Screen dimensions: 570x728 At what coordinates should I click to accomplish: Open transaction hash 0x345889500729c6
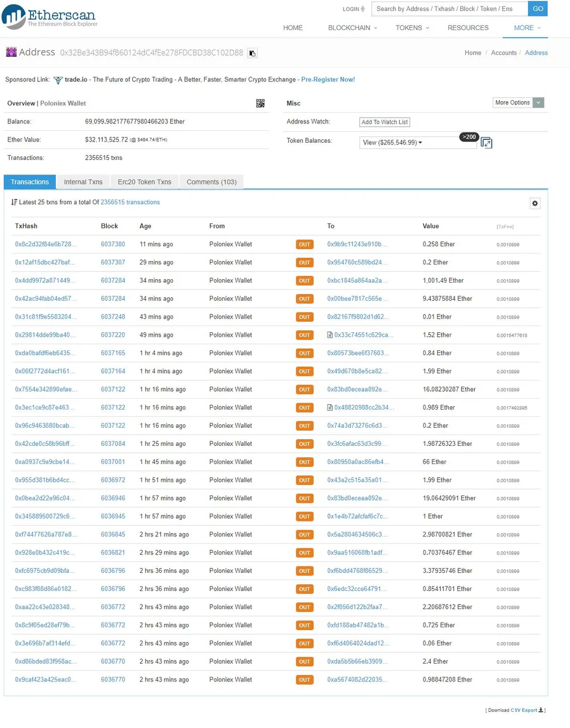[x=45, y=517]
